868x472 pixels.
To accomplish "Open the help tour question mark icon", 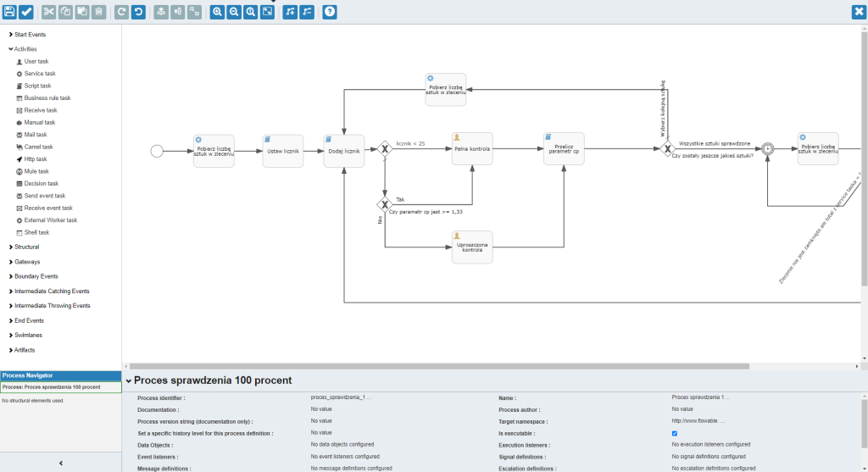I will (330, 12).
